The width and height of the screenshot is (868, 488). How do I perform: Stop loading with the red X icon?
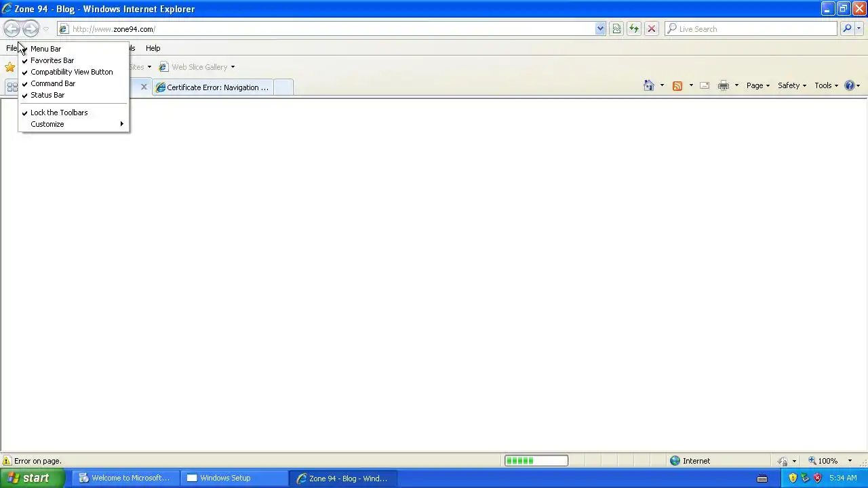coord(651,29)
